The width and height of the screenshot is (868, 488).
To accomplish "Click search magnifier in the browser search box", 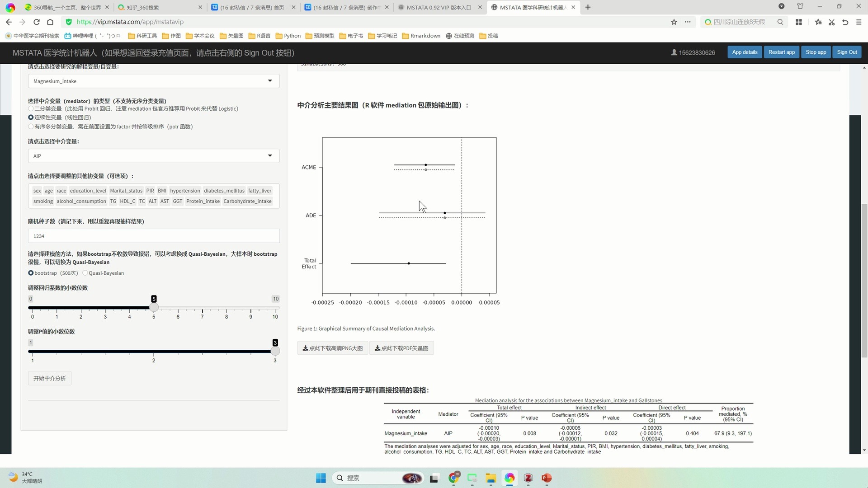I will coord(780,22).
